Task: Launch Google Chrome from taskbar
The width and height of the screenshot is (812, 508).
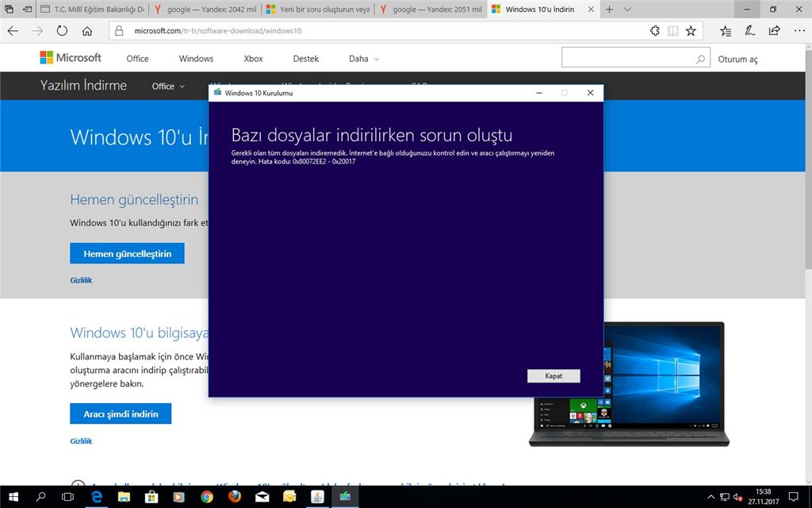Action: [x=207, y=497]
